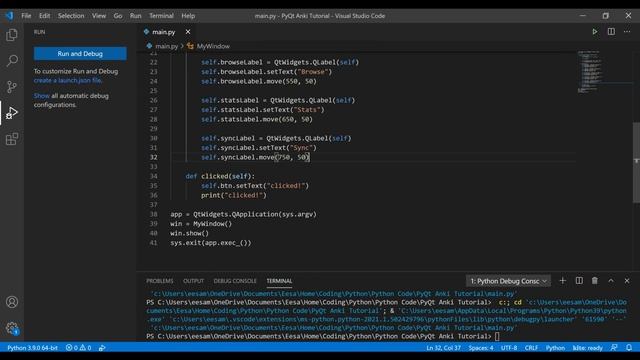This screenshot has width=640, height=360.
Task: Click the Show automatic debug configurations link
Action: tap(42, 96)
